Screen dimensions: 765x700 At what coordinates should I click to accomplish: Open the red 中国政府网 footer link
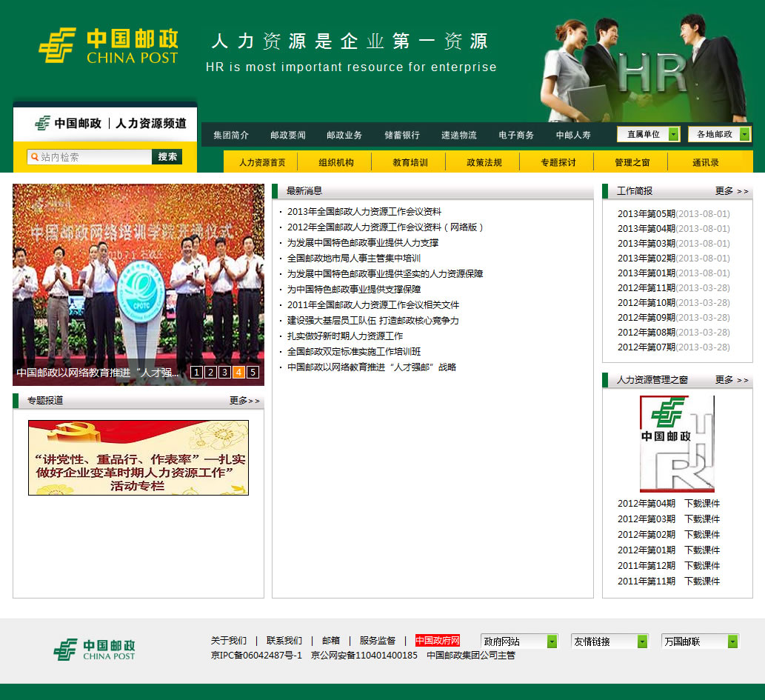(x=438, y=641)
